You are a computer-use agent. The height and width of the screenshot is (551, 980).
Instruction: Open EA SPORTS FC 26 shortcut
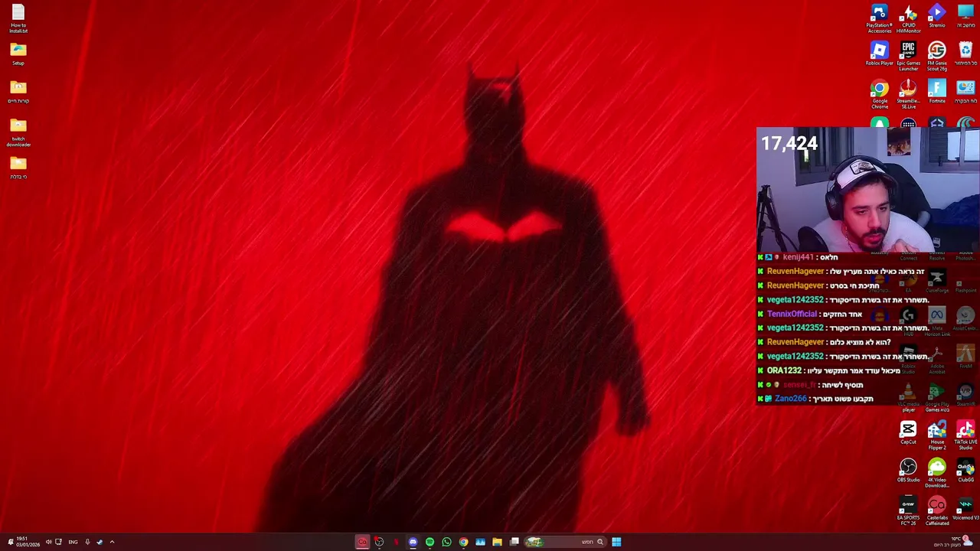click(908, 511)
